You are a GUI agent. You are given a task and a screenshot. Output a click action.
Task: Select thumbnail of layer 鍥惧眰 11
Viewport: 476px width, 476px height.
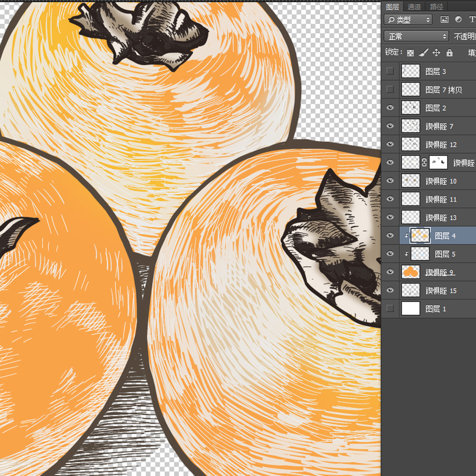coord(411,199)
